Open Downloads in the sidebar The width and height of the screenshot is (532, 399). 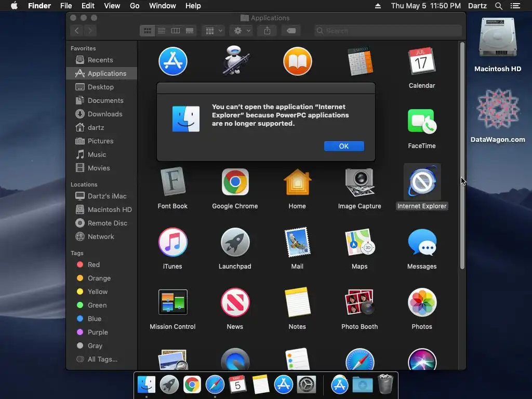pyautogui.click(x=101, y=114)
